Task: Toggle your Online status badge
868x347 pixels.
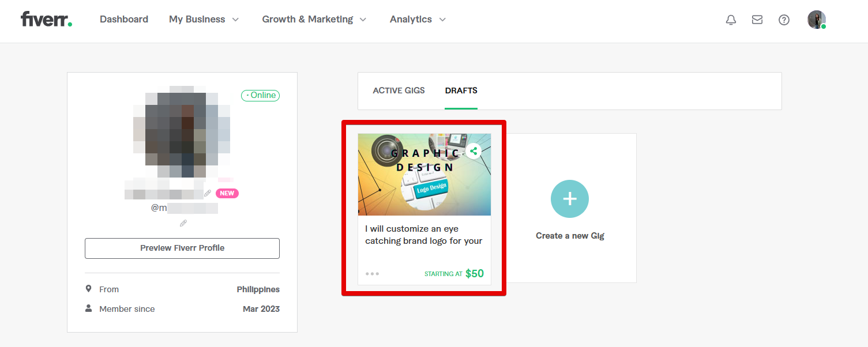Action: [260, 95]
